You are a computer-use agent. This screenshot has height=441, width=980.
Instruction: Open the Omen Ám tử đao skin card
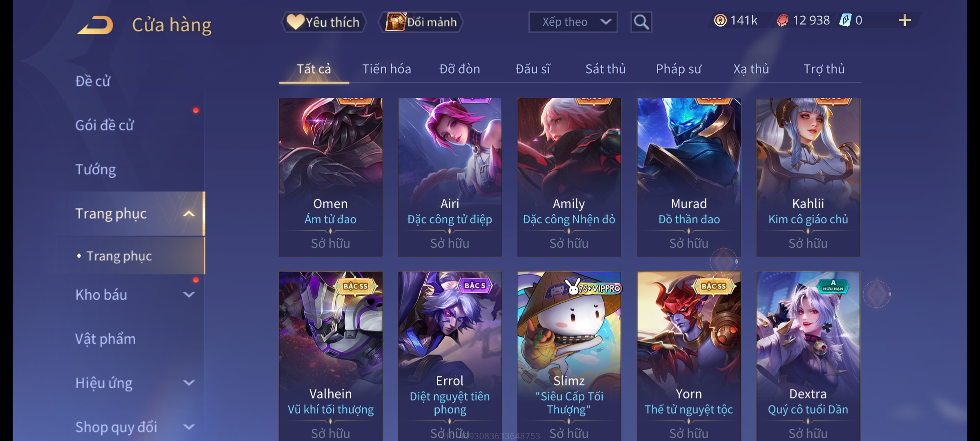[x=331, y=177]
